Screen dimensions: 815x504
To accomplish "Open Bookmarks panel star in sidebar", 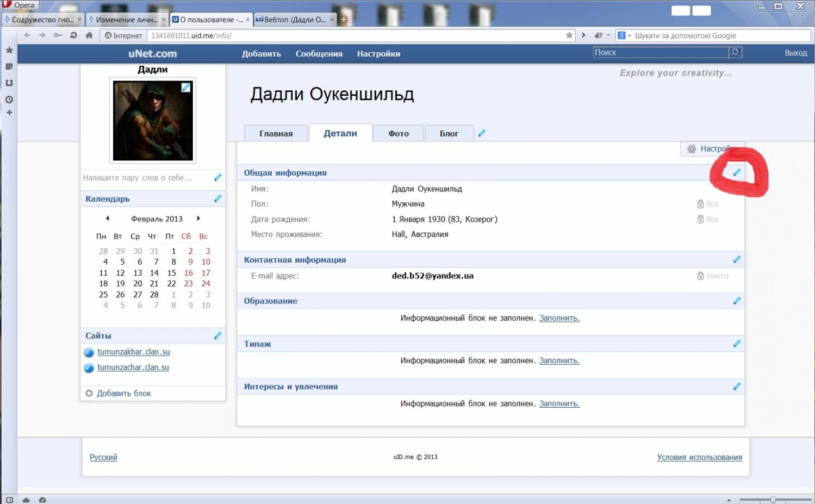I will 9,50.
